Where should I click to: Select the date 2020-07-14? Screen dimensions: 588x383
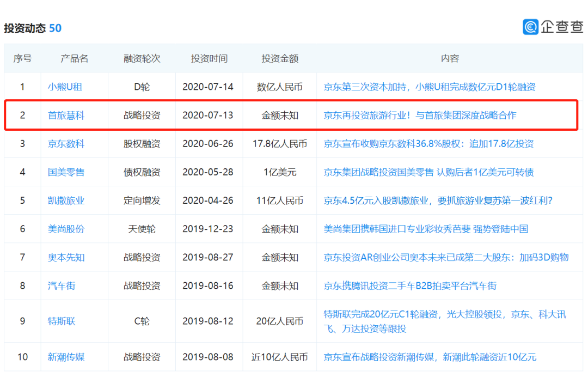click(208, 87)
